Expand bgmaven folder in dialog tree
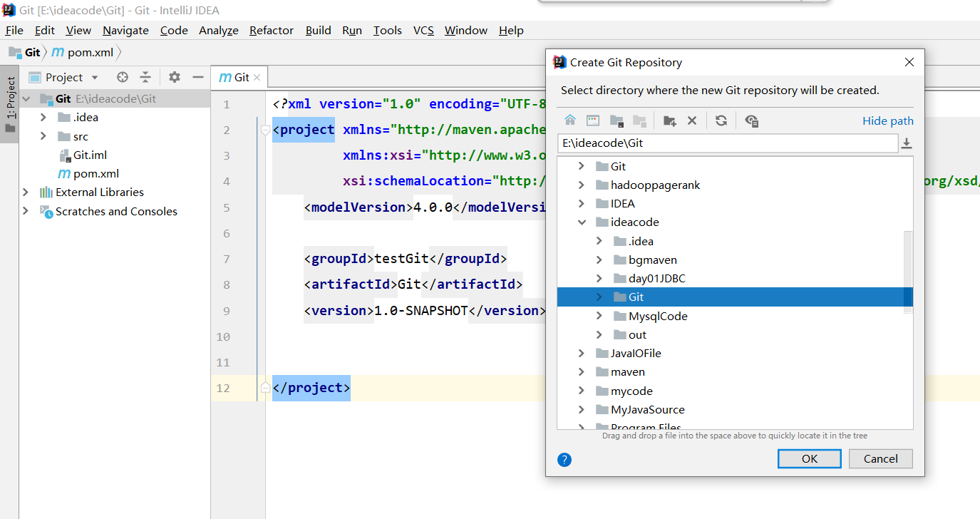This screenshot has height=519, width=980. (599, 259)
